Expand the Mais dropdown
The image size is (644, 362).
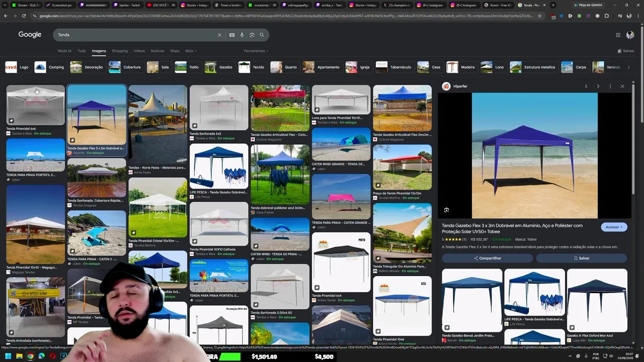tap(191, 51)
